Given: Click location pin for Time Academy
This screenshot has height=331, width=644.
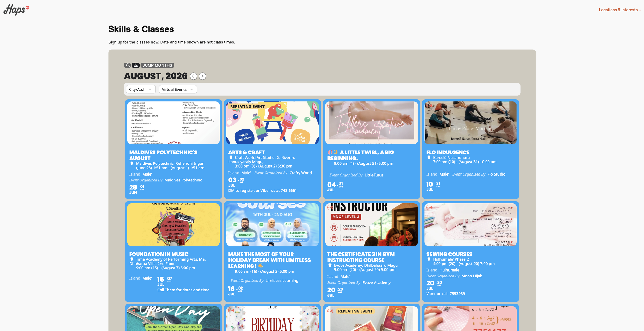Looking at the screenshot, I should [x=132, y=260].
